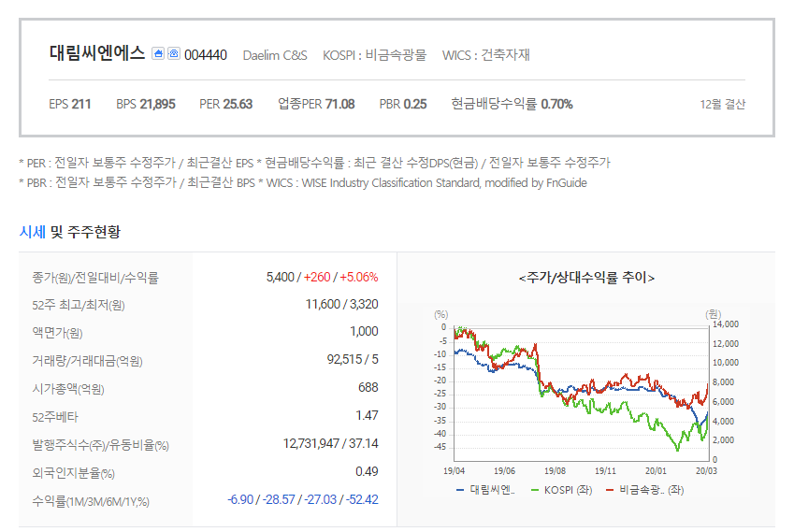The image size is (794, 532).
Task: Open the company homepage via house icon
Action: click(x=158, y=53)
